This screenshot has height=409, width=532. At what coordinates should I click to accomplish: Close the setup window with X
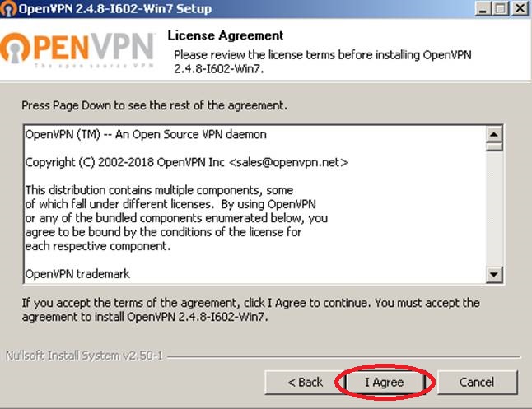(x=520, y=8)
